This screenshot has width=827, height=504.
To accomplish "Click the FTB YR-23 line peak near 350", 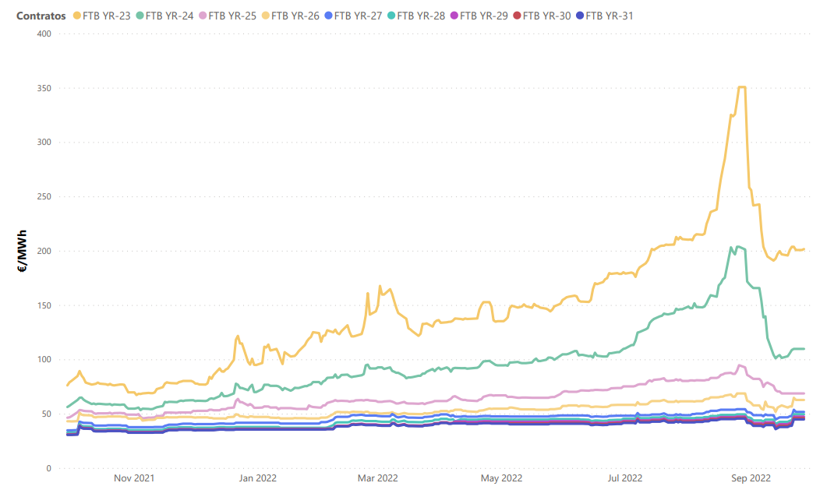I will [741, 87].
